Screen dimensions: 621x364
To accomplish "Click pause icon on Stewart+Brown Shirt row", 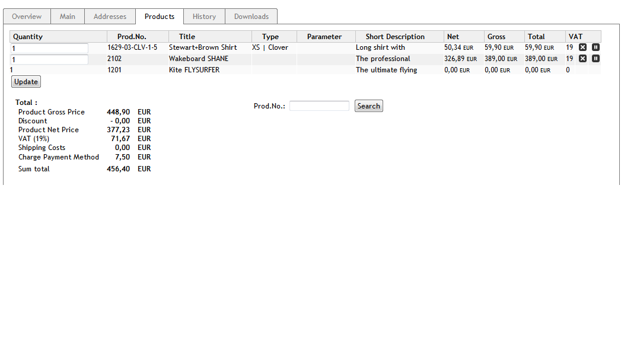I will point(595,47).
